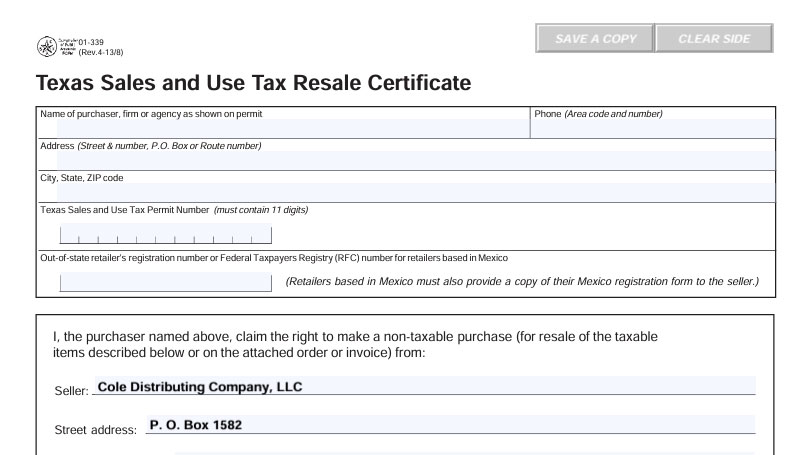Click the Texas Comptroller seal icon
This screenshot has height=455, width=808.
tap(47, 47)
